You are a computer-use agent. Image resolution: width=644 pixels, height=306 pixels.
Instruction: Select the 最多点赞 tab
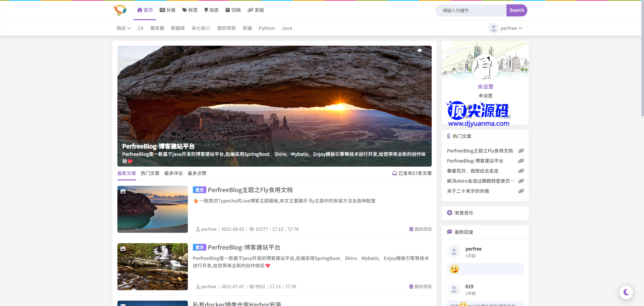point(197,173)
